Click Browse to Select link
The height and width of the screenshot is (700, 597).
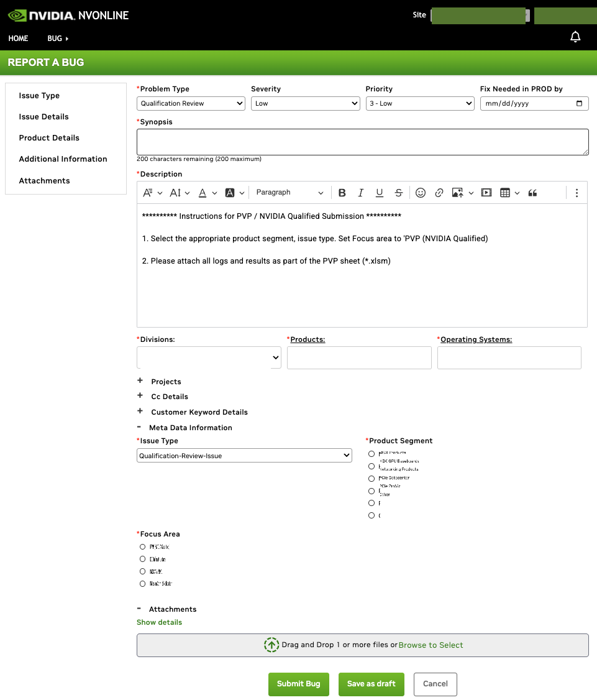click(431, 645)
